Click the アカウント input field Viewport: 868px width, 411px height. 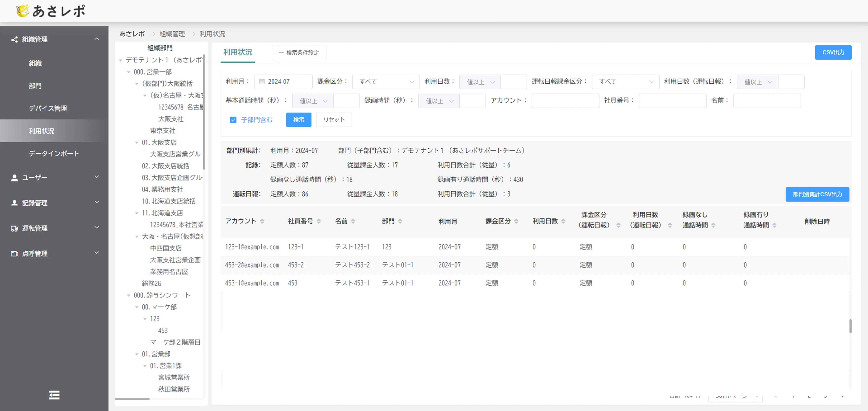coord(565,101)
